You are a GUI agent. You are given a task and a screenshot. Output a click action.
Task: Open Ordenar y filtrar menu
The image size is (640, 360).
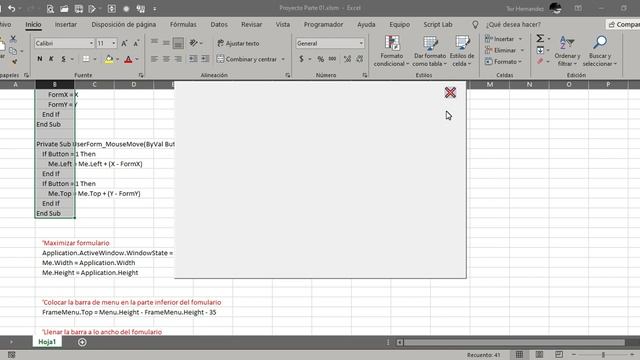click(x=567, y=51)
